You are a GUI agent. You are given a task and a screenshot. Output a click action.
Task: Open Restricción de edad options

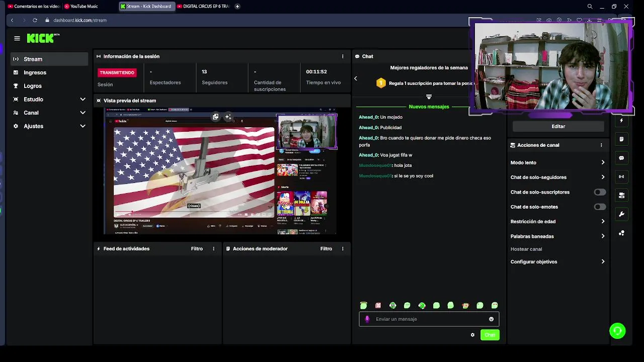click(557, 221)
